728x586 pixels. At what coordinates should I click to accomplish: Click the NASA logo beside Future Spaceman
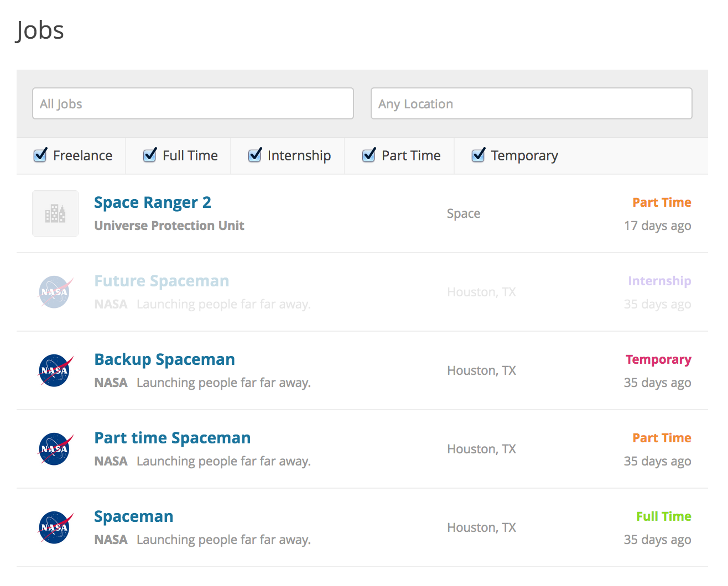[x=55, y=292]
